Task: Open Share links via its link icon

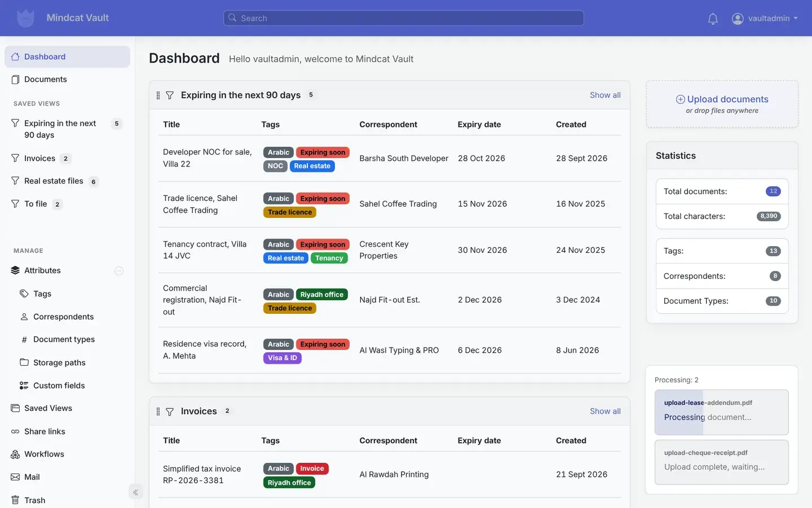Action: tap(15, 432)
